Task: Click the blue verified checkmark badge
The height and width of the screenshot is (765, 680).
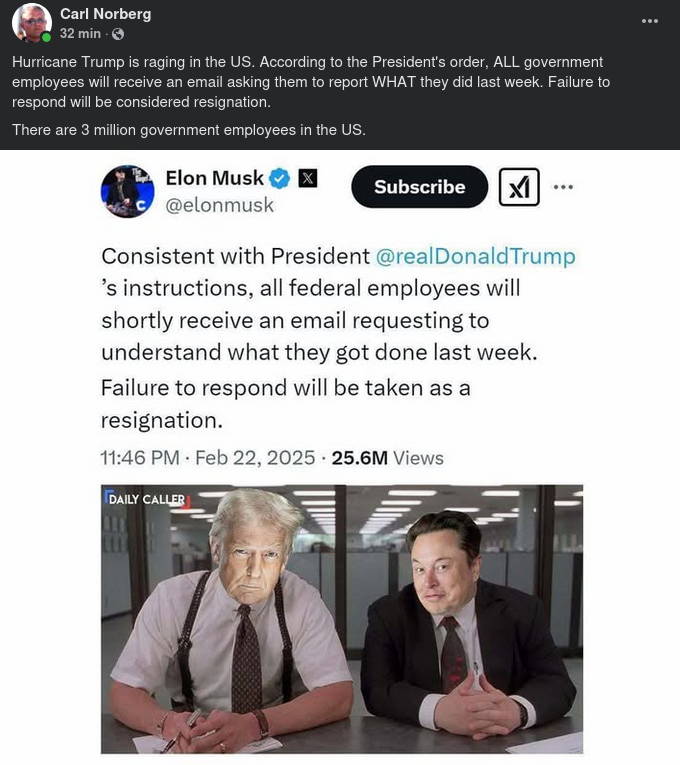Action: tap(281, 179)
